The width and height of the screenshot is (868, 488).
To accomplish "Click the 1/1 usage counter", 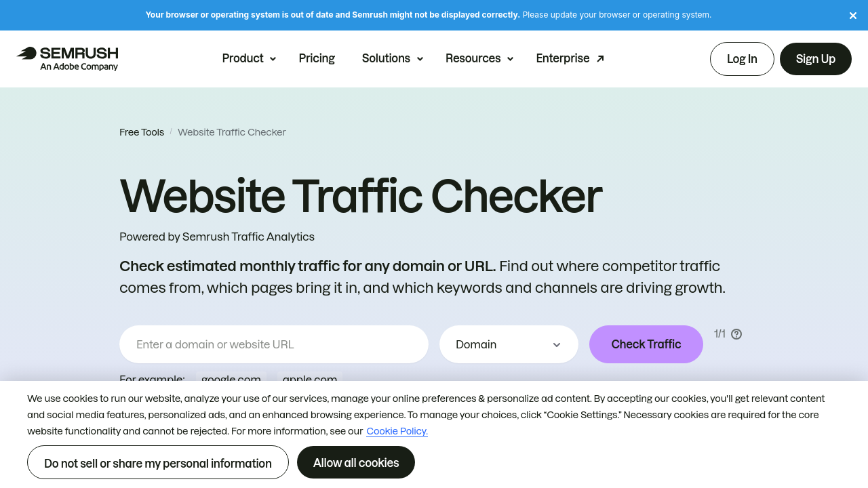I will tap(719, 334).
